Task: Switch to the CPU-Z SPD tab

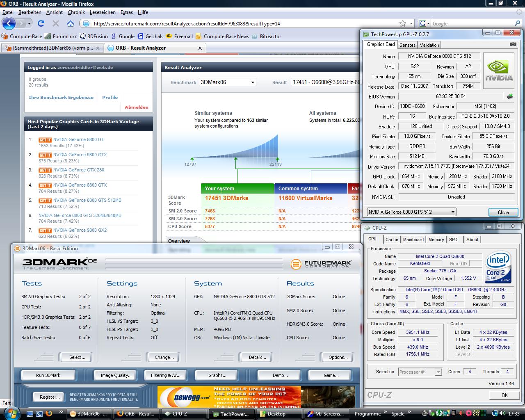Action: pos(453,240)
